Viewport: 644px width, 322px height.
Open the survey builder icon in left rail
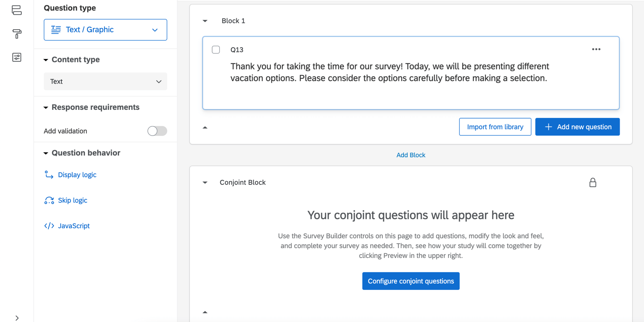click(x=17, y=10)
